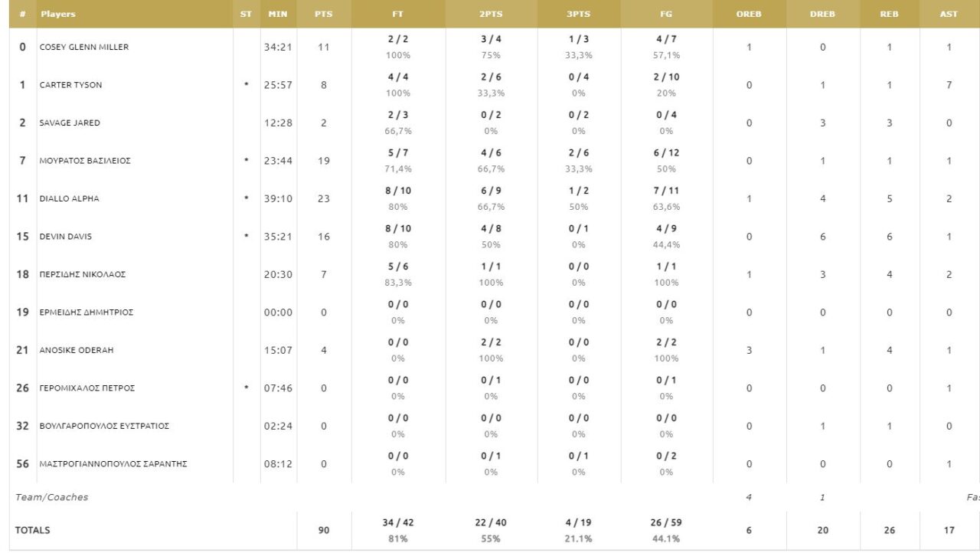Image resolution: width=980 pixels, height=553 pixels.
Task: Click the TOTALS row label
Action: [33, 530]
